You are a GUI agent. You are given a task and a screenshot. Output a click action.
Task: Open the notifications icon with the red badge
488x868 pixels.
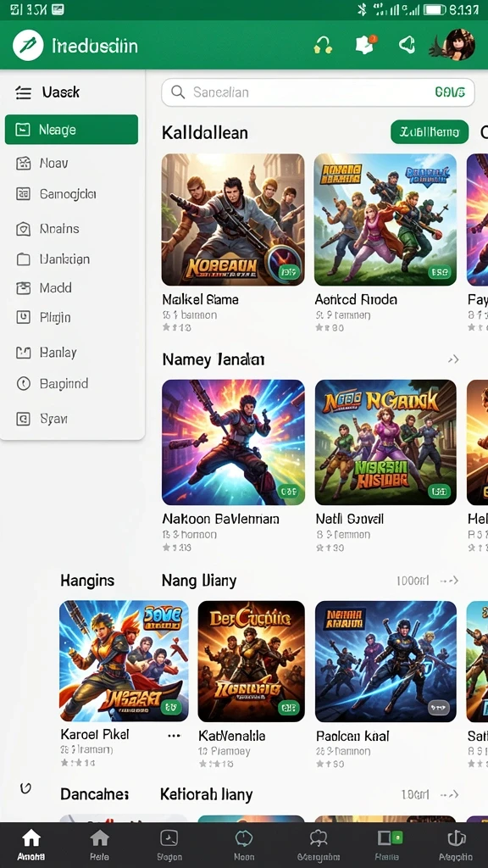click(366, 44)
